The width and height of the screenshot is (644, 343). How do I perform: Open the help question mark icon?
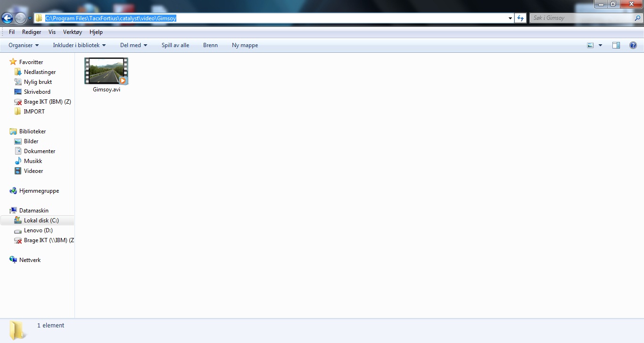(633, 45)
